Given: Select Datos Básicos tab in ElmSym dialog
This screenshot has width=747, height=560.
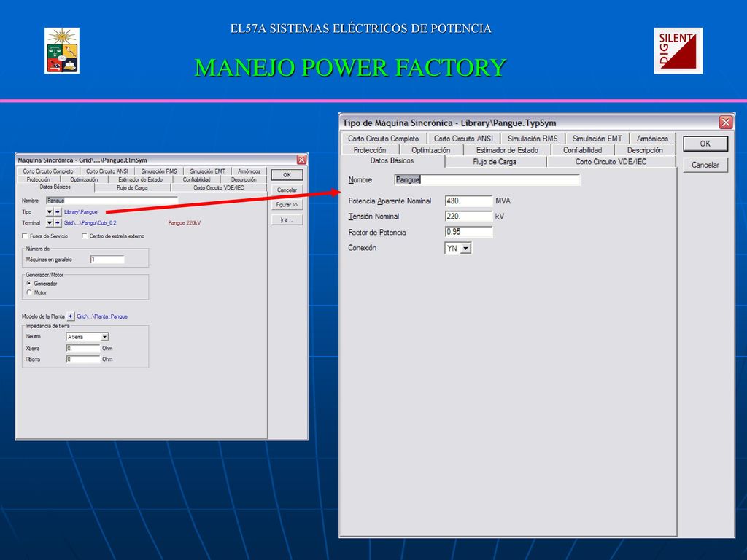Looking at the screenshot, I should point(55,187).
